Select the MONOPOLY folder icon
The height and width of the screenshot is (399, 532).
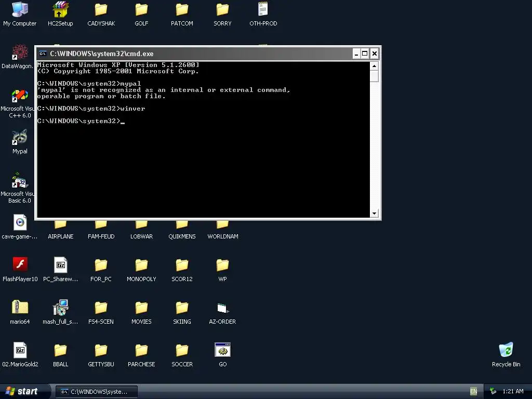coord(141,265)
